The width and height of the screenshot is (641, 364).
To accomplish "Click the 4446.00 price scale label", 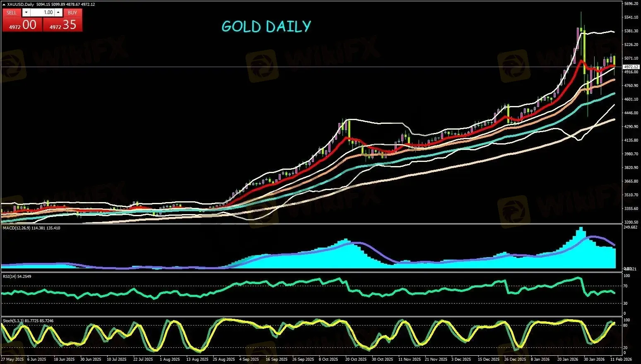I will coord(631,113).
